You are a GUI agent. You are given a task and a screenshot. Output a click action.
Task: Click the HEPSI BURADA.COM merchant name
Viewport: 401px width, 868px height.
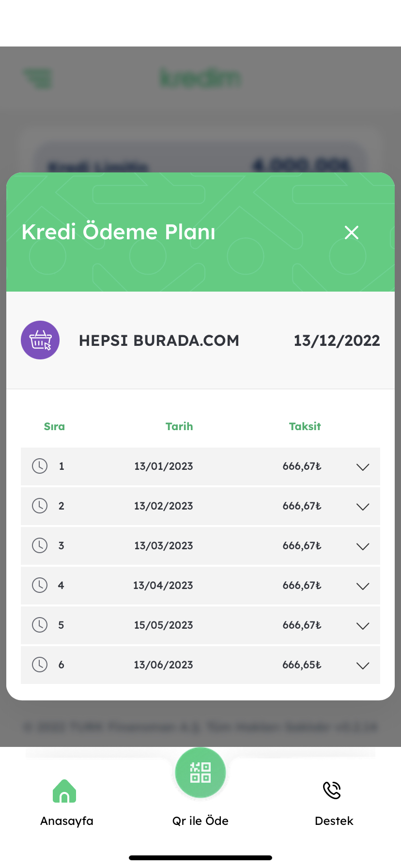(x=159, y=341)
